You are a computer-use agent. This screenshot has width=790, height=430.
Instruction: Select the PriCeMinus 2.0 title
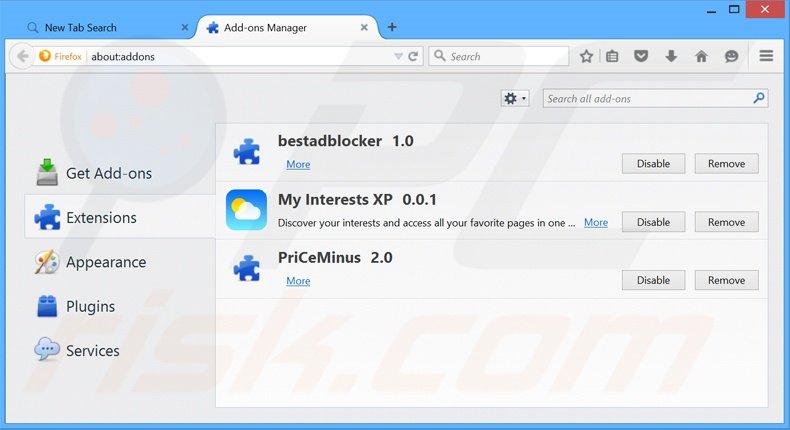[x=335, y=258]
